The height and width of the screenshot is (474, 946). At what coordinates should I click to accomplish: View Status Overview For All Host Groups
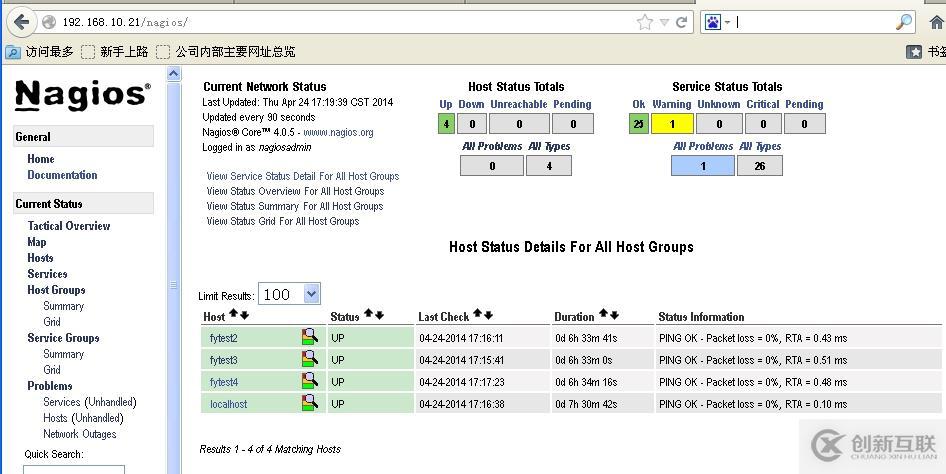295,191
